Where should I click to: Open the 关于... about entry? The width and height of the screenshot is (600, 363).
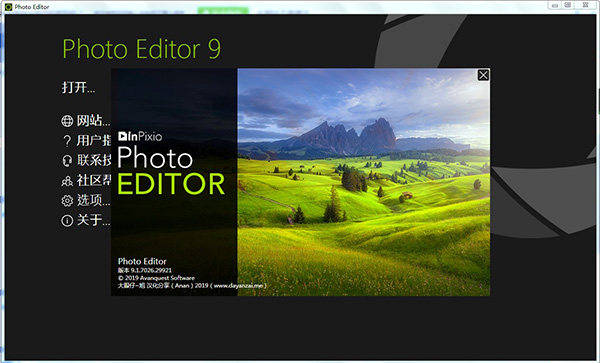pyautogui.click(x=93, y=220)
